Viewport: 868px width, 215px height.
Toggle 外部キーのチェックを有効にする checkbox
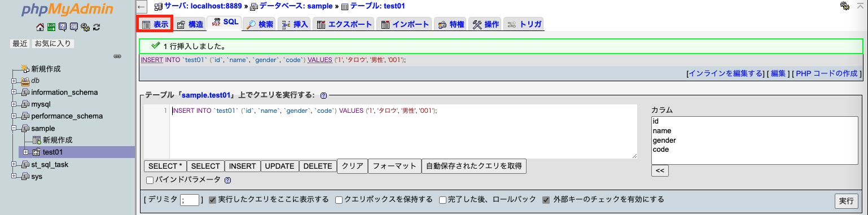(x=546, y=200)
